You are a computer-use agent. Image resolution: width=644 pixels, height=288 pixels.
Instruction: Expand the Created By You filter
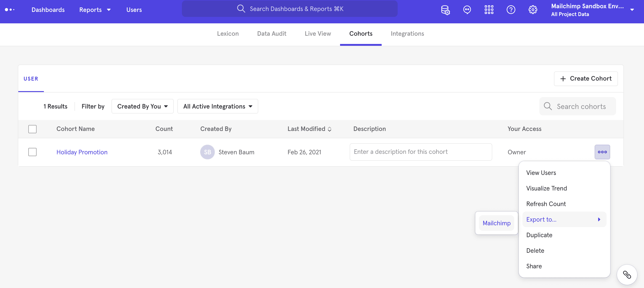142,106
